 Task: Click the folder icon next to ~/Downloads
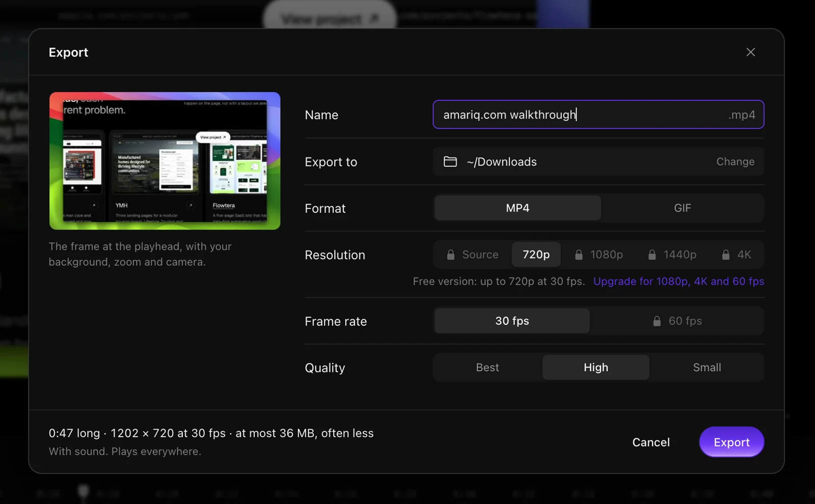[450, 161]
